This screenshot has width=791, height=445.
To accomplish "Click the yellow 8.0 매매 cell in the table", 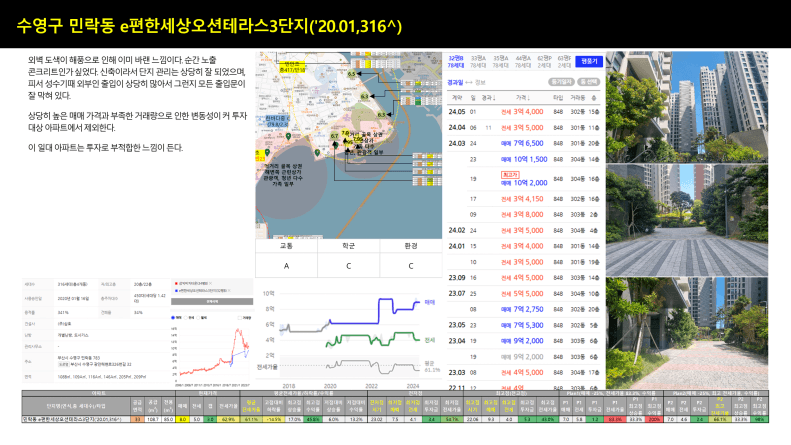I will (183, 419).
